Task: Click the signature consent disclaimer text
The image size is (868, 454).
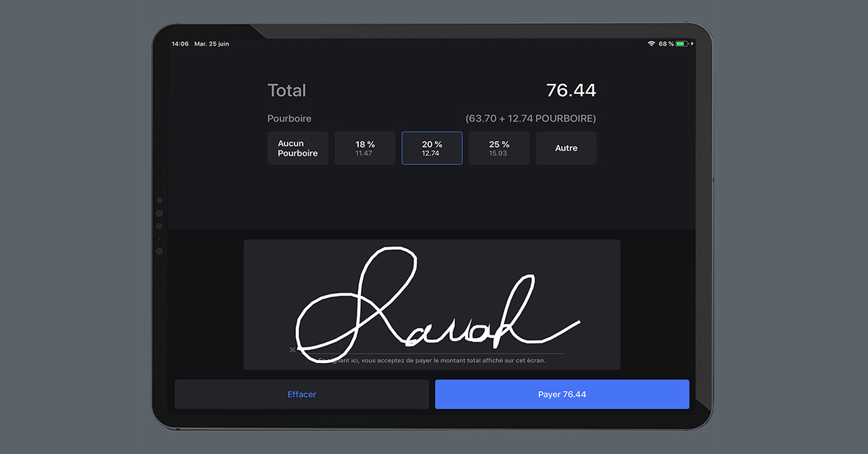Action: tap(434, 360)
